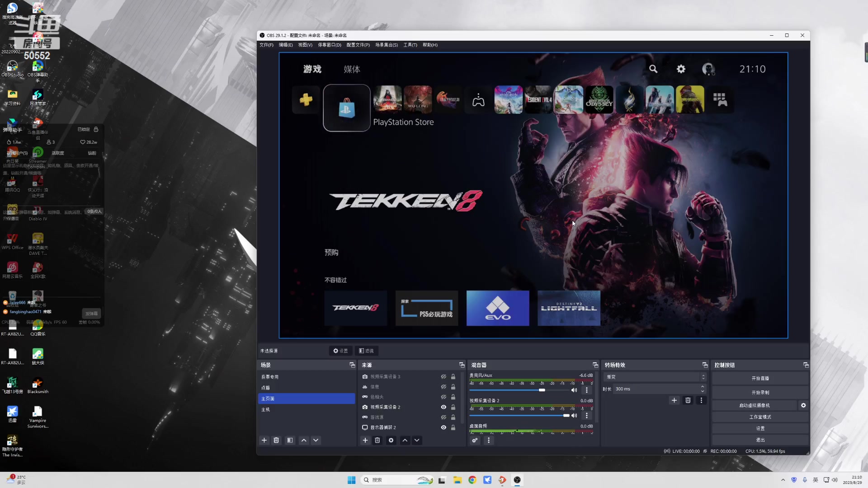Open the PS5 settings gear in preview
Image resolution: width=868 pixels, height=488 pixels.
pos(681,69)
